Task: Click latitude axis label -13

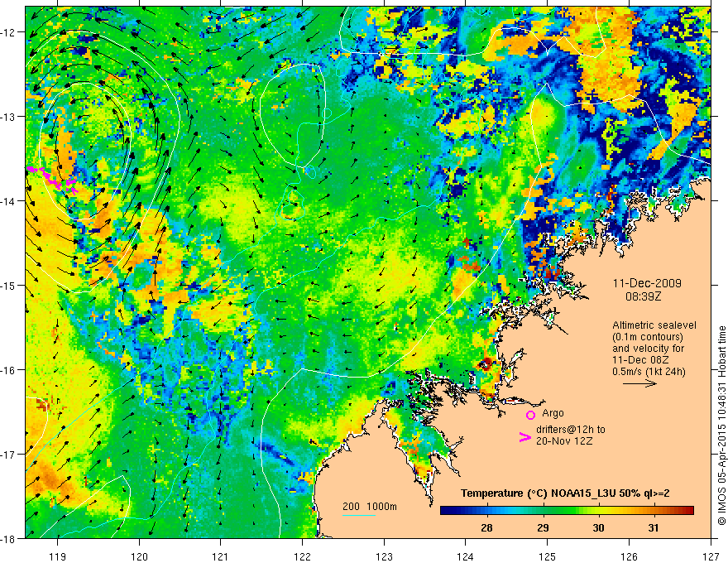Action: click(x=8, y=117)
